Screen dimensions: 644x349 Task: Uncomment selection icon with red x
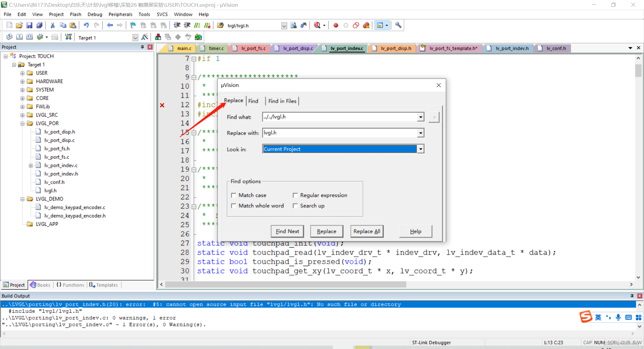(x=207, y=26)
